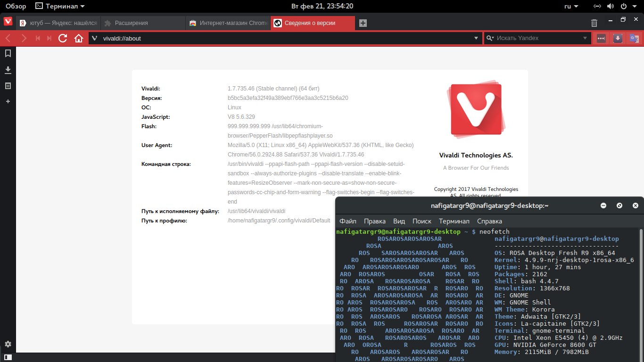
Task: Open the search engine selector icon
Action: (490, 38)
